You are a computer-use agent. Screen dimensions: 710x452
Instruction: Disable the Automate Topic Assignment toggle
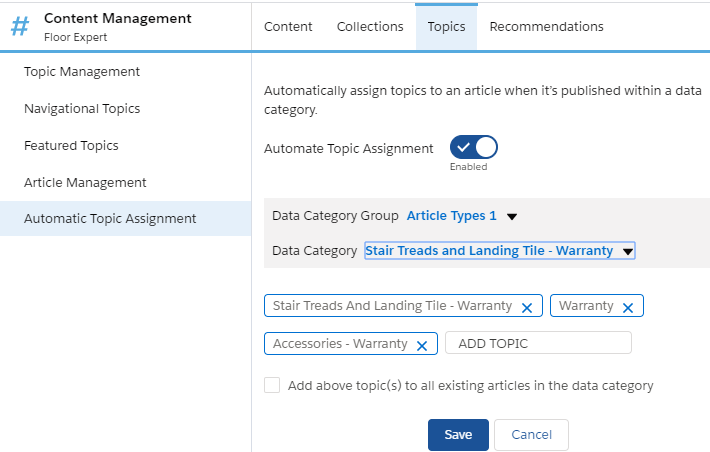pos(474,148)
